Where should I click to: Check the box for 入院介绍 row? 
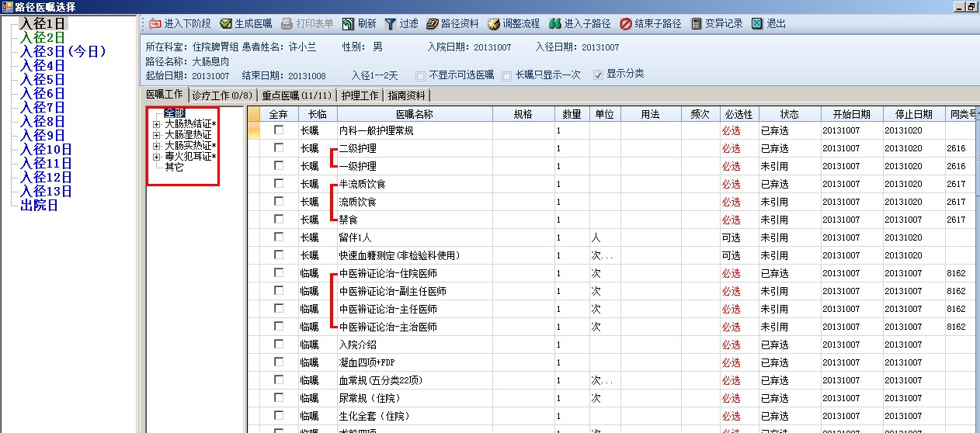coord(279,345)
